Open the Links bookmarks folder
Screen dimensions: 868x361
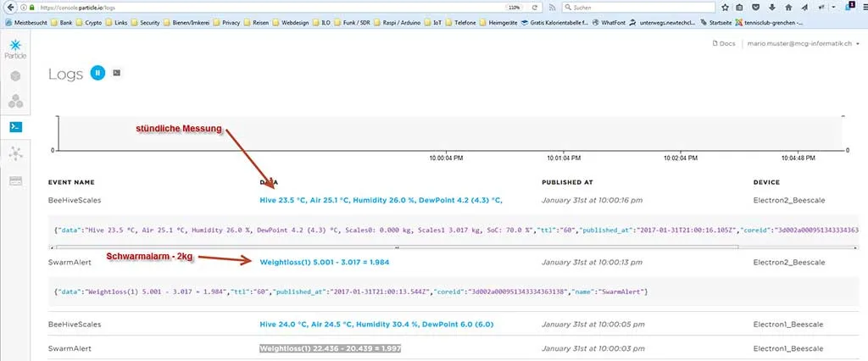(x=116, y=23)
